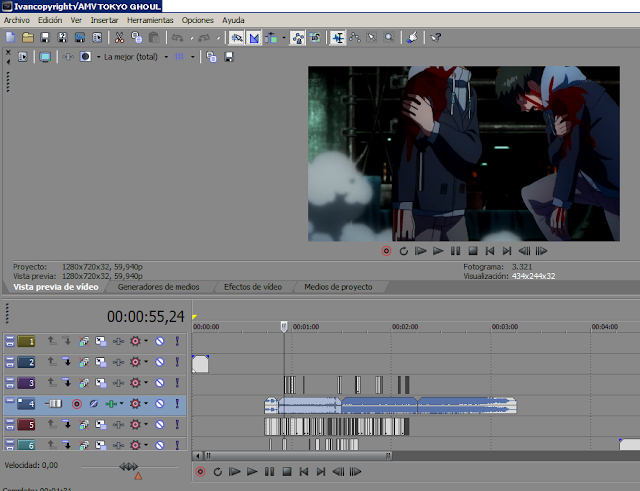The height and width of the screenshot is (491, 640).
Task: Click the What's This help icon
Action: pyautogui.click(x=436, y=38)
